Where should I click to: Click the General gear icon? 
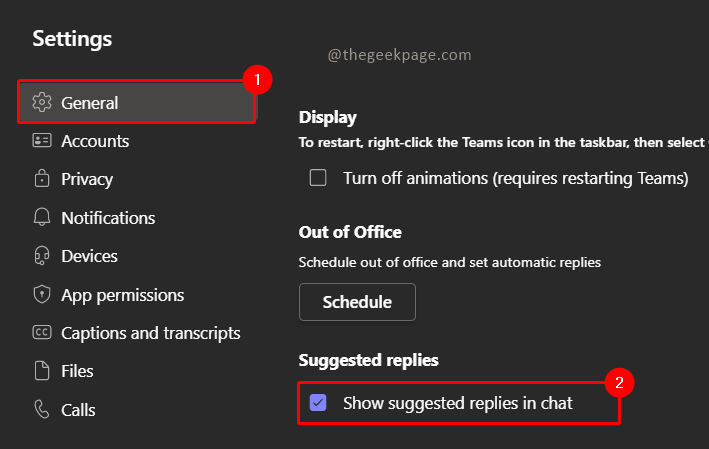point(42,103)
